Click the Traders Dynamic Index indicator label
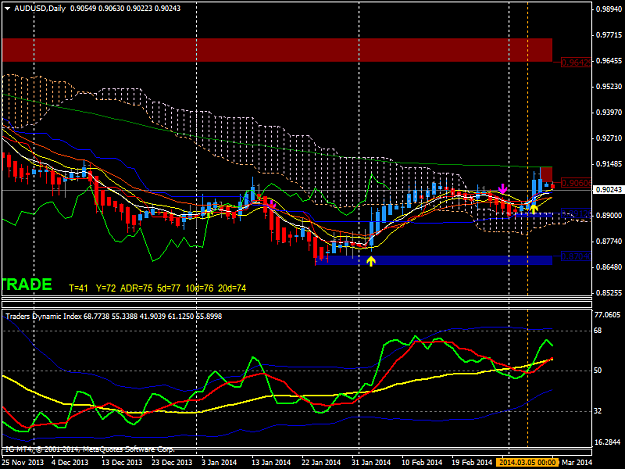 pos(44,316)
